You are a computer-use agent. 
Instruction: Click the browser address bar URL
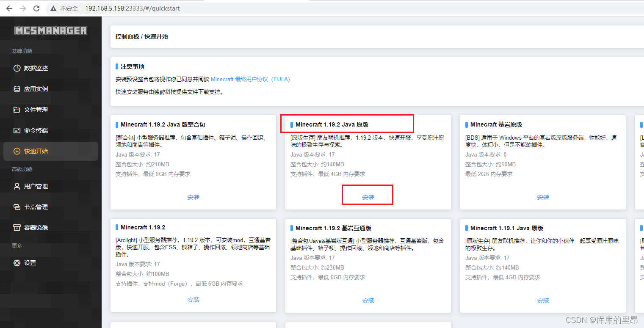click(x=132, y=8)
